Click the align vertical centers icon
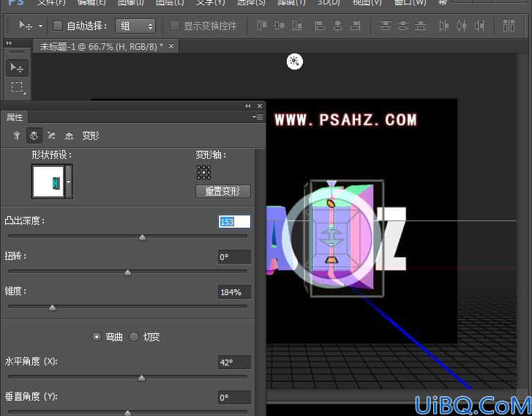Viewport: 532px width, 416px height. point(280,26)
